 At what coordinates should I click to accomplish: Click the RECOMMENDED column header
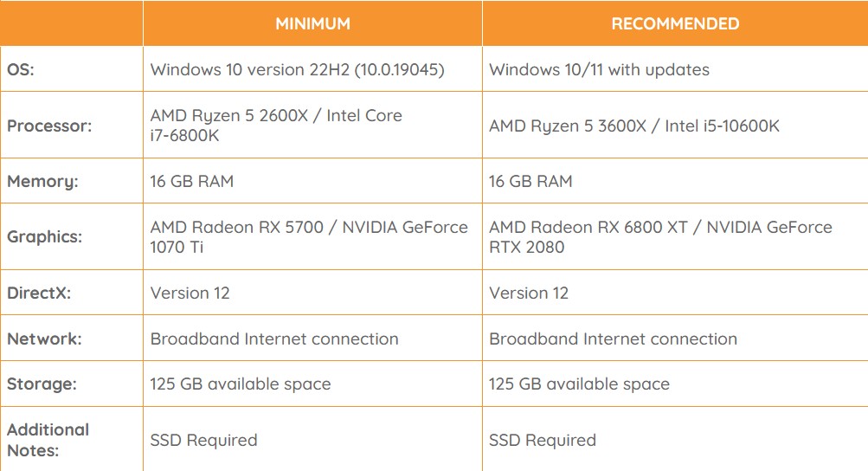[x=675, y=23]
